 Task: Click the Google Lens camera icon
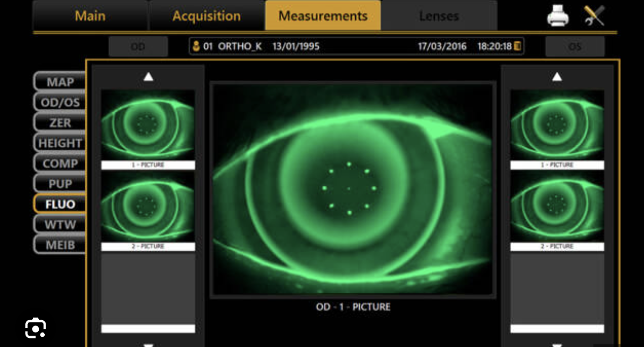tap(35, 328)
